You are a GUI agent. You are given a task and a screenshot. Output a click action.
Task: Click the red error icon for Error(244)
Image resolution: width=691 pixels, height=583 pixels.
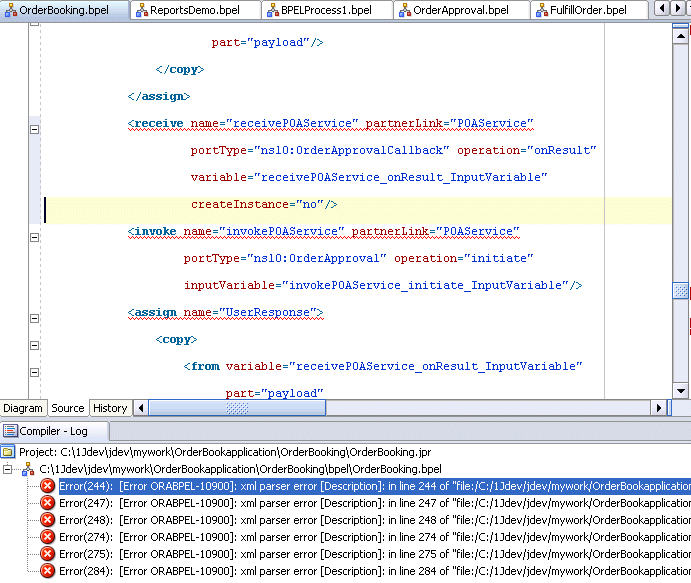click(x=48, y=486)
